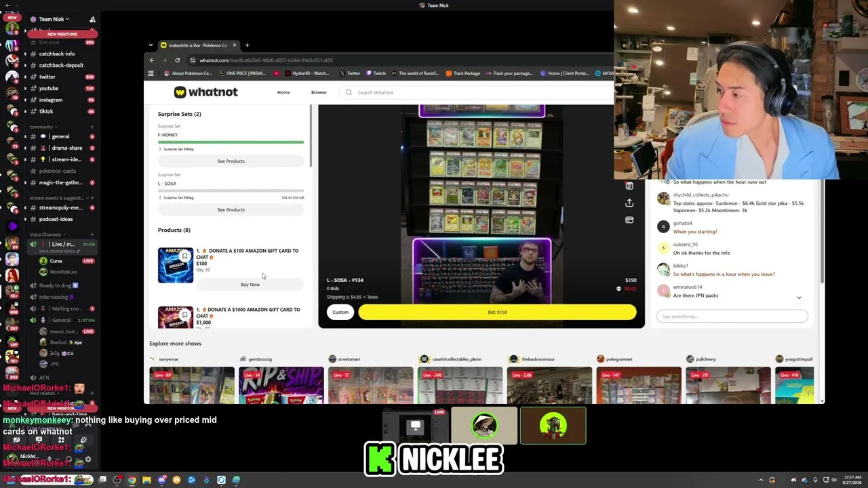Screen dimensions: 868x488
Task: Reload the Whatnot page in the browser
Action: tap(177, 60)
